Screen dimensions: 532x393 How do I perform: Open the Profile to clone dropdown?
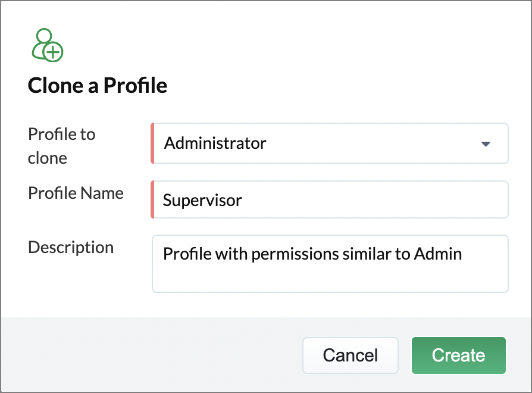coord(330,144)
